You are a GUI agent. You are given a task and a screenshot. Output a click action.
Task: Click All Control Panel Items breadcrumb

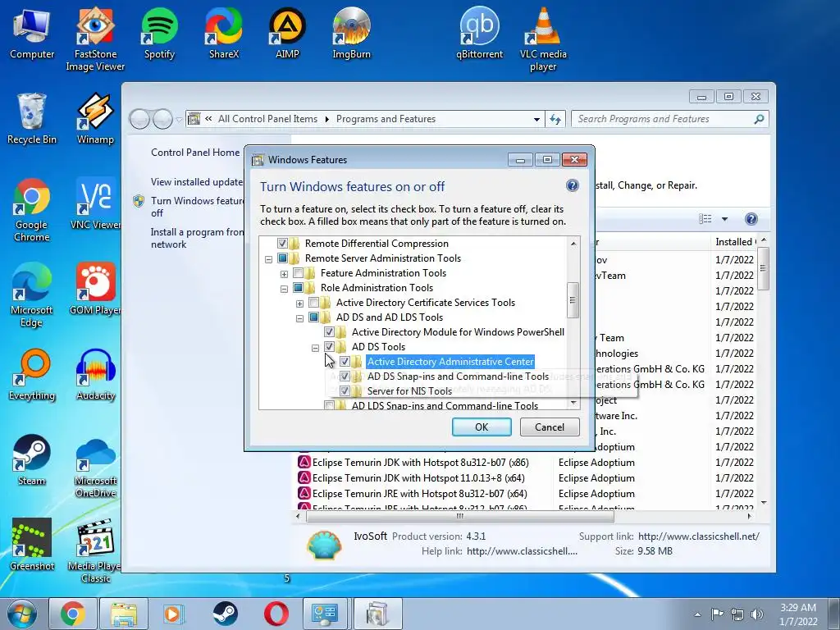267,119
